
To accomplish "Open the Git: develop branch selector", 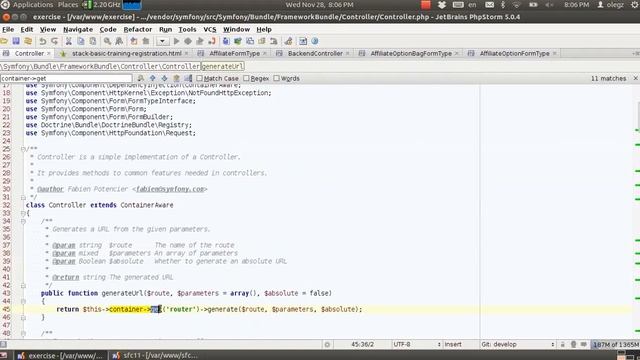I will pos(518,344).
